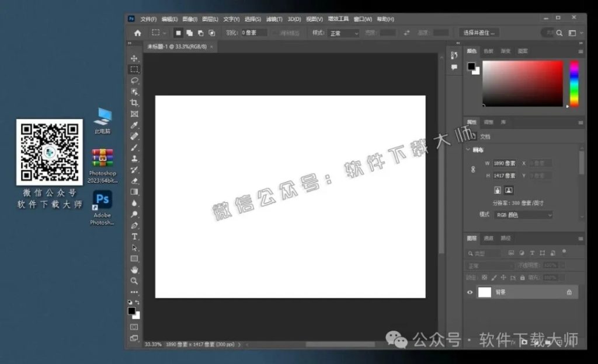Hide the 背景 layer

point(470,292)
